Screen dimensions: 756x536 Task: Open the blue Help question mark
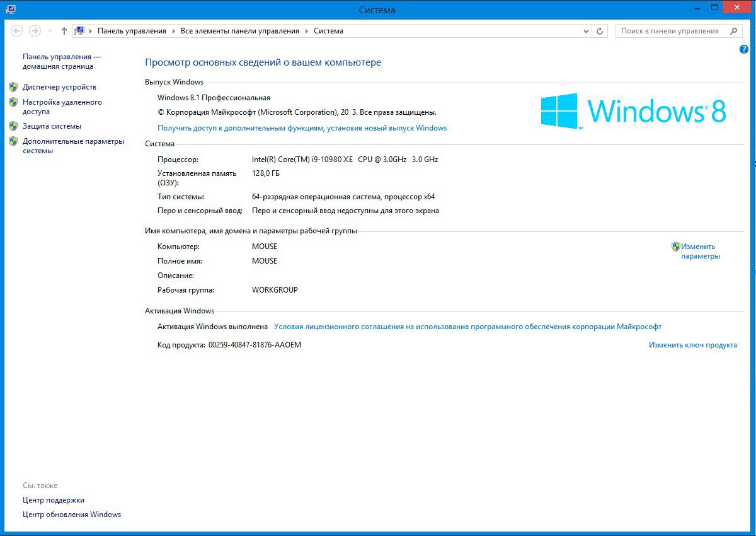tap(744, 49)
